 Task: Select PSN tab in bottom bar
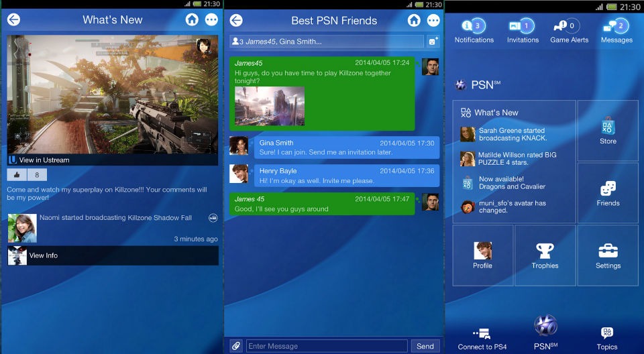(545, 333)
